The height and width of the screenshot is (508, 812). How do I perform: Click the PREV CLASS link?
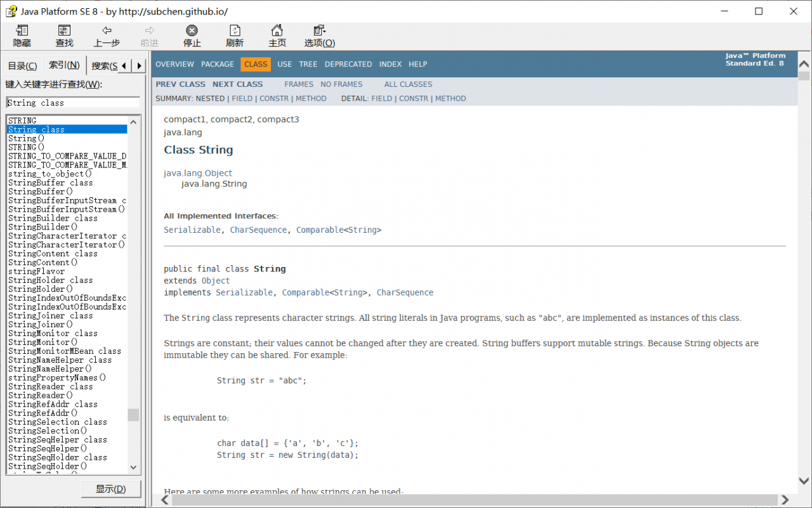pyautogui.click(x=181, y=84)
